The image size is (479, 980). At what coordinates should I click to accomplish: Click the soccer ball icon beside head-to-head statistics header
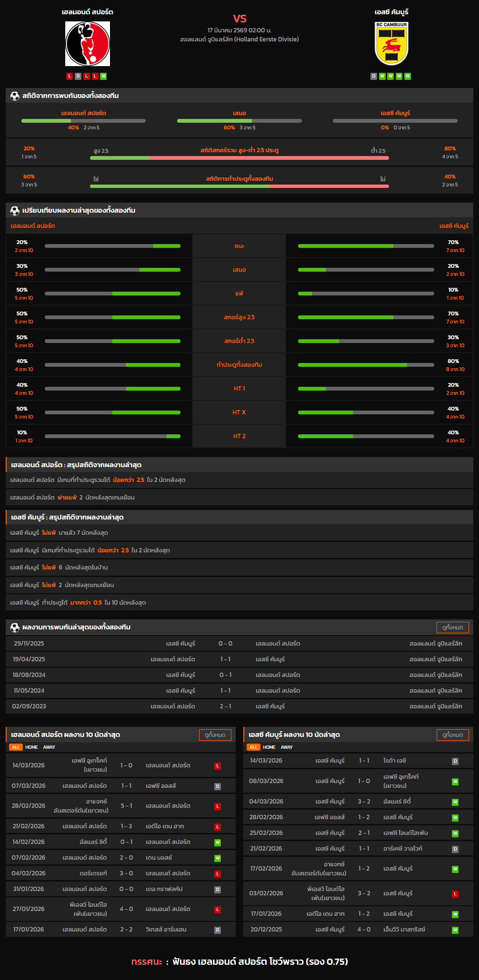[15, 96]
